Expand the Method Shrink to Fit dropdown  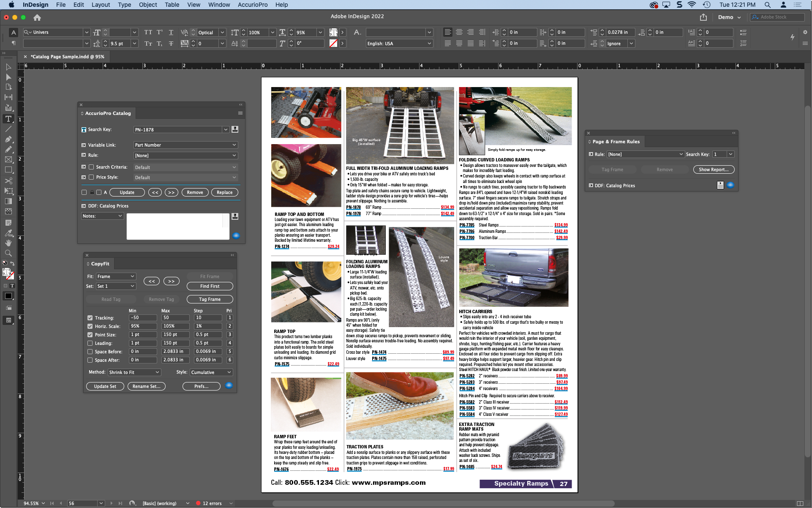click(x=134, y=372)
